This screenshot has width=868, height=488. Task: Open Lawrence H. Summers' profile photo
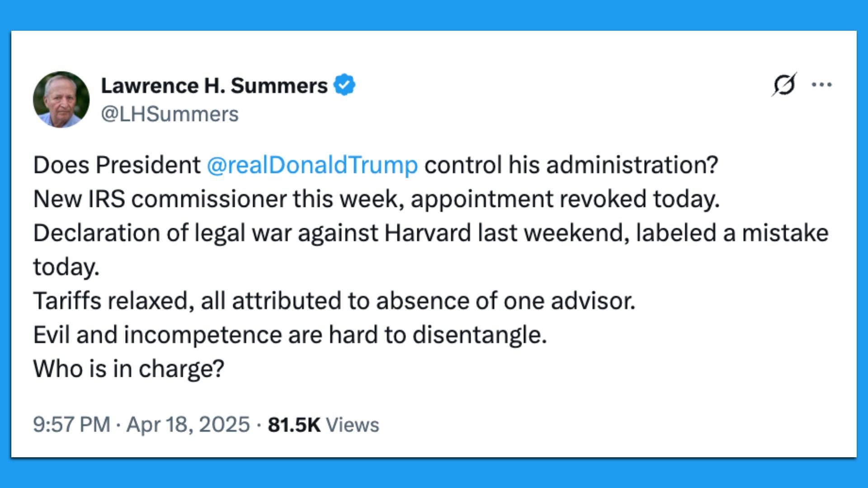[x=61, y=99]
